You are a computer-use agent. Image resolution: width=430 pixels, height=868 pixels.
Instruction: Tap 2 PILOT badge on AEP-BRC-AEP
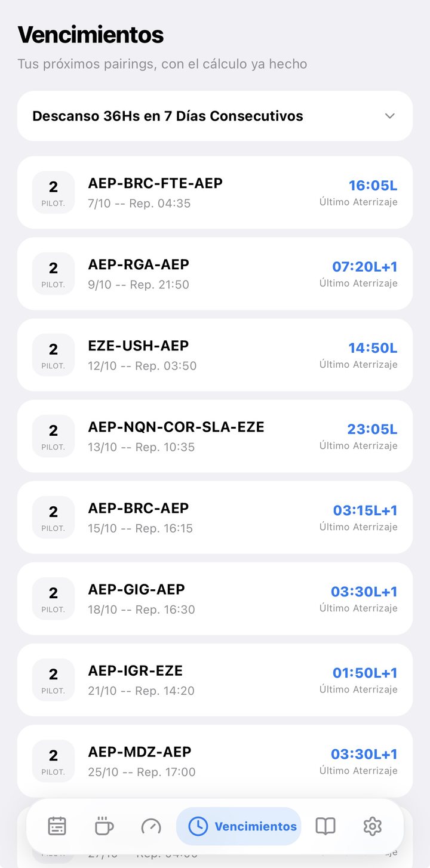[53, 517]
